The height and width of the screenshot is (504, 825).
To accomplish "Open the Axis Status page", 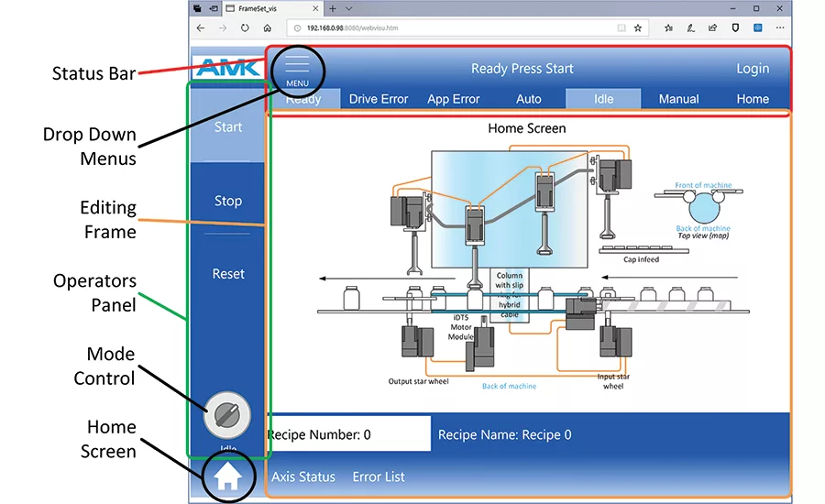I will coord(303,477).
